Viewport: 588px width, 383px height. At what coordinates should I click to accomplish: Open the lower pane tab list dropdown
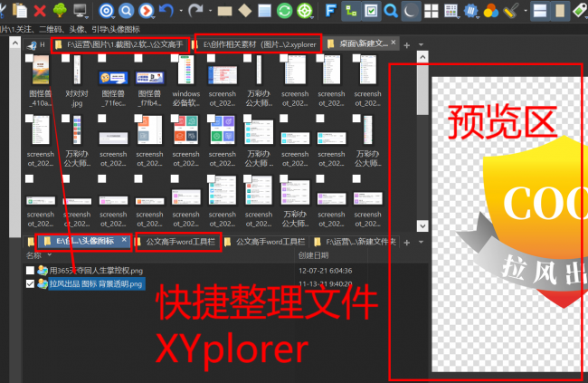(421, 243)
